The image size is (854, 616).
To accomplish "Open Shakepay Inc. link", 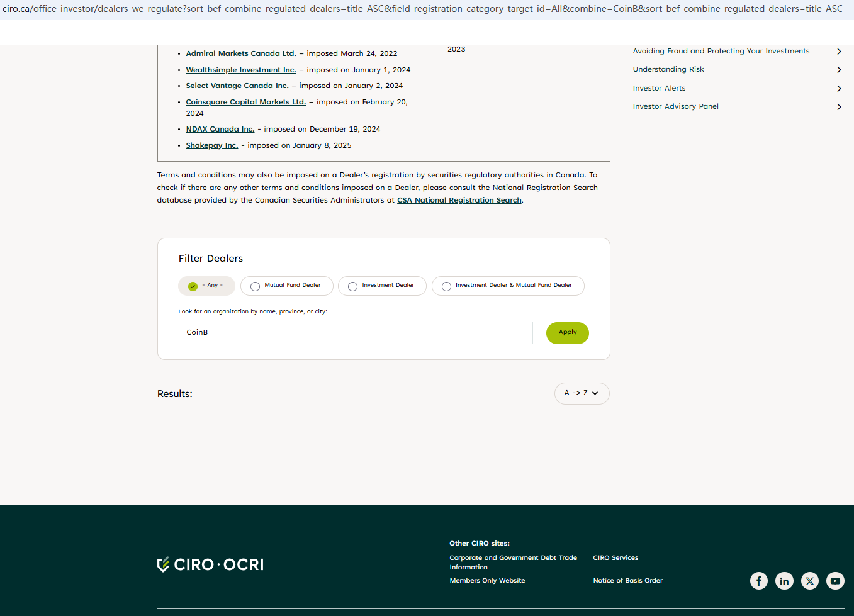I will click(x=212, y=146).
